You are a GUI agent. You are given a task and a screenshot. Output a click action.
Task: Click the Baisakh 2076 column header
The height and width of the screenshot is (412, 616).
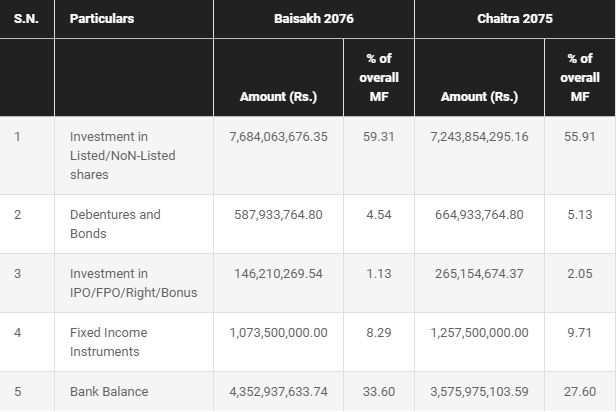(314, 19)
